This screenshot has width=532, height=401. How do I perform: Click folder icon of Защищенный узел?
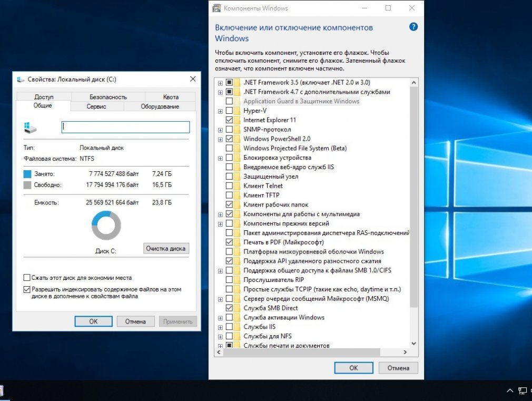tap(237, 176)
